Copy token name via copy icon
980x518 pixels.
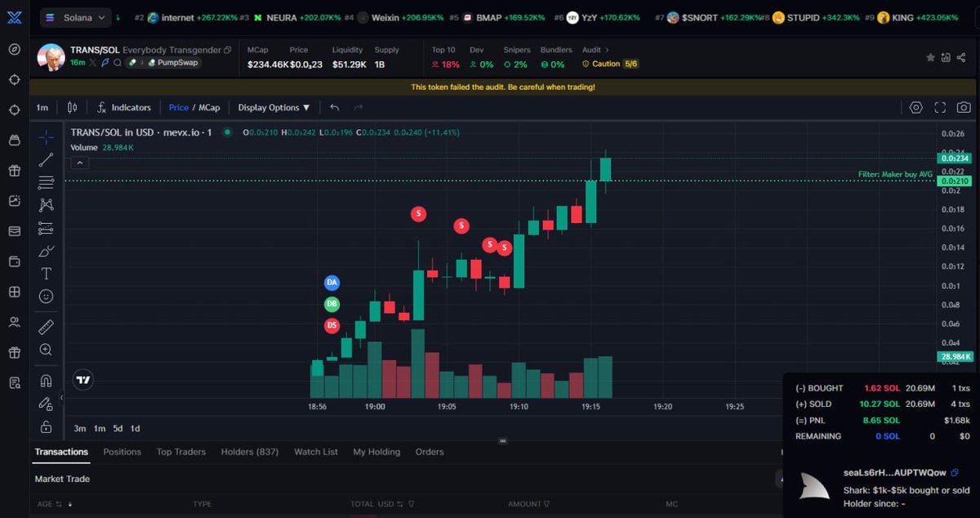pyautogui.click(x=228, y=51)
